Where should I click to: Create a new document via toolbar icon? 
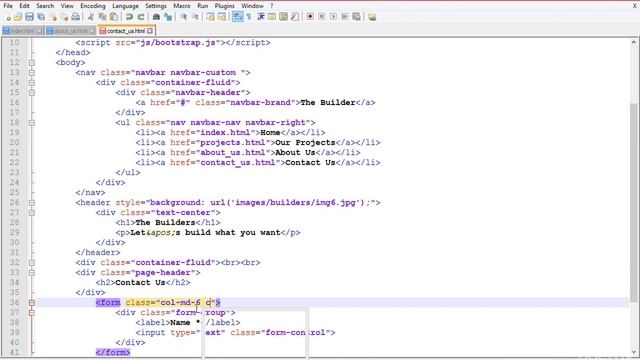(8, 17)
